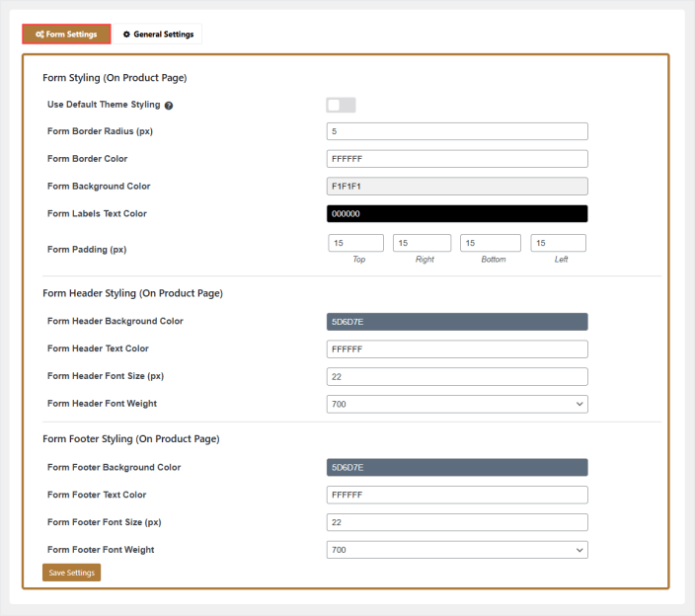Click the 'Form Footer Font Weight' label
The image size is (695, 616).
pos(101,550)
